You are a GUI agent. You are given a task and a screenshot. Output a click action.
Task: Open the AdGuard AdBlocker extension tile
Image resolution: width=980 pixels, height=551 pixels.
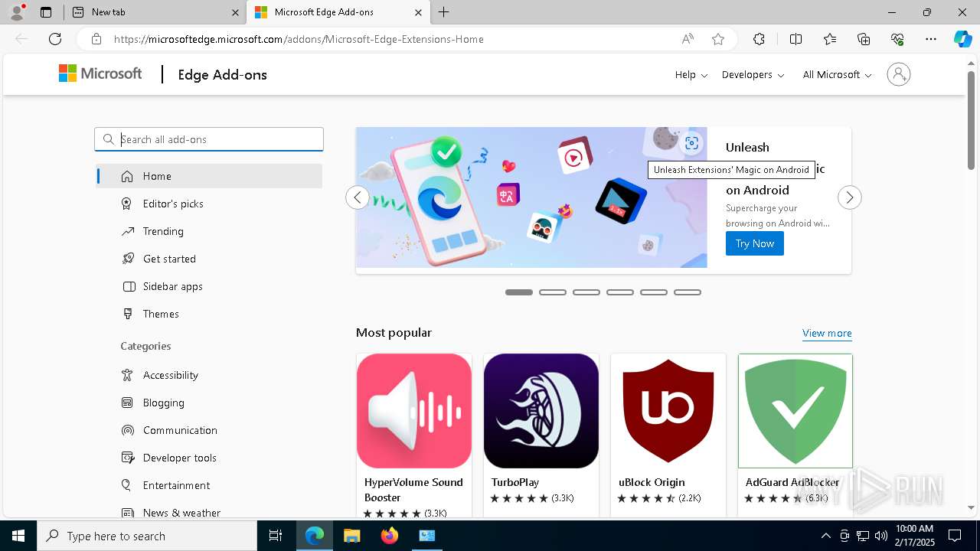795,435
